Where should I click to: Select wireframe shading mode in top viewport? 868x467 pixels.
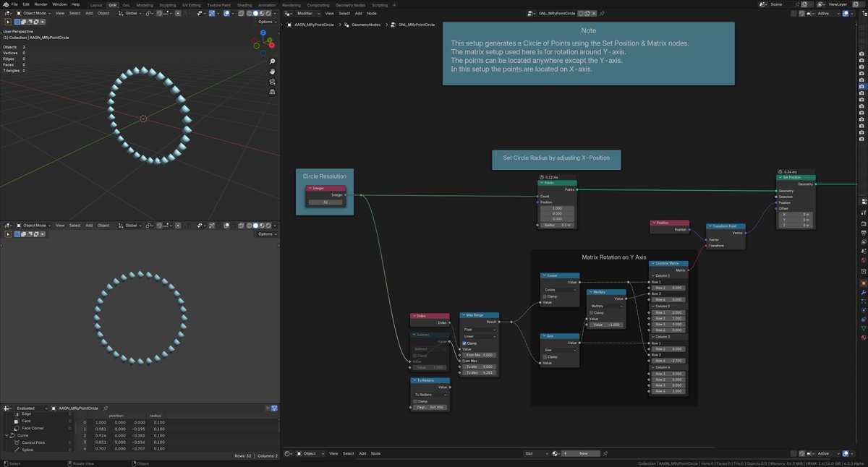[249, 13]
